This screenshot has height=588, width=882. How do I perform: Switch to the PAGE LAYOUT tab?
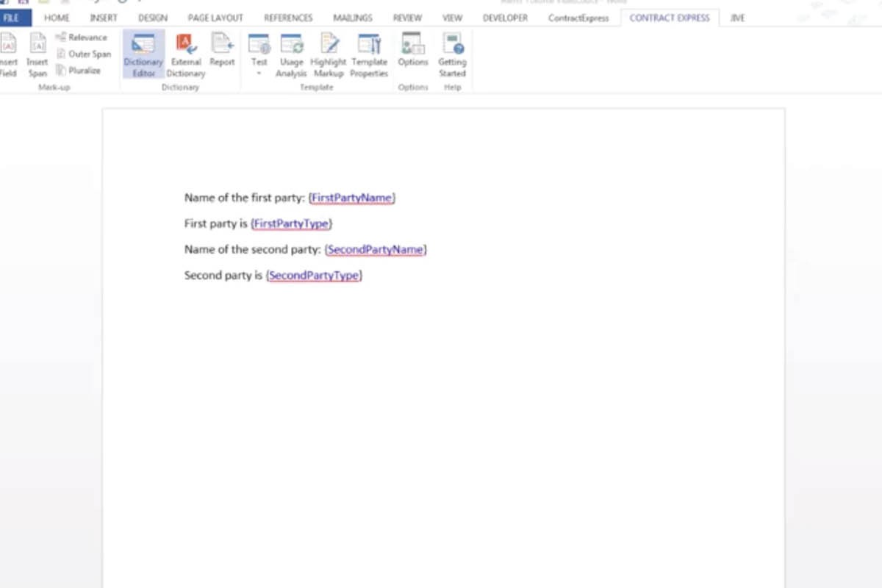pos(215,18)
